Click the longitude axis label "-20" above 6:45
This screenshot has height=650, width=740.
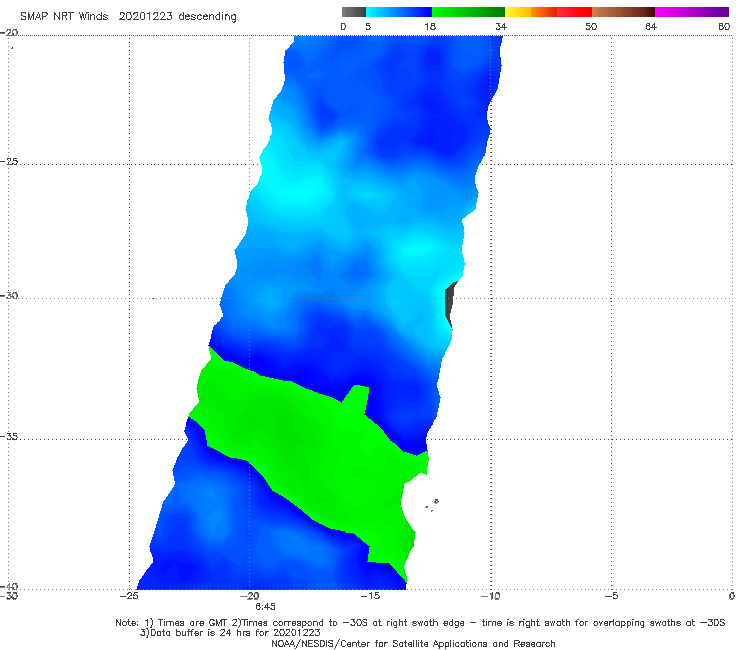coord(250,596)
